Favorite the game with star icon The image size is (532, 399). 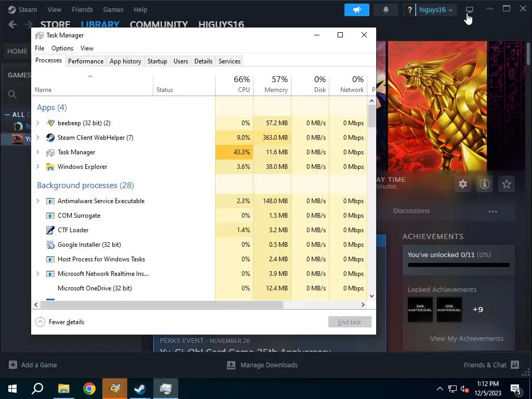(x=506, y=184)
